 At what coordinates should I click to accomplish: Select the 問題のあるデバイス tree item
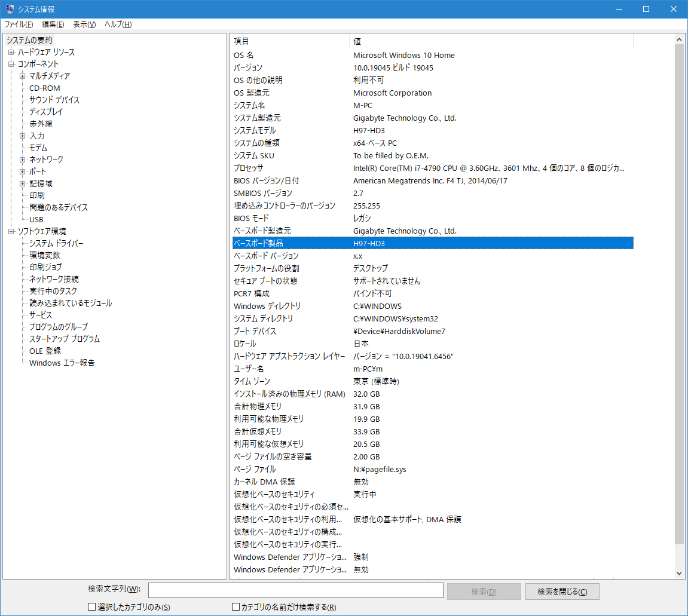(x=59, y=207)
